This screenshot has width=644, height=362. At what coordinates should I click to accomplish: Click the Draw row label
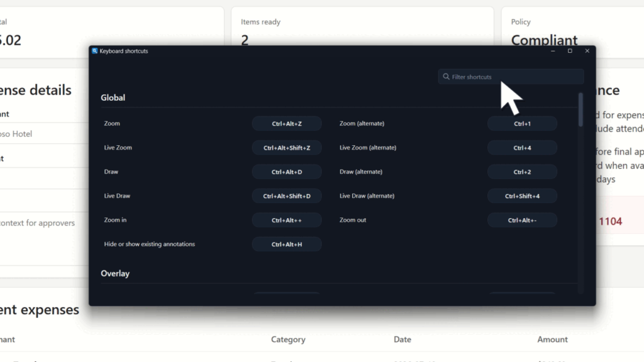pyautogui.click(x=111, y=172)
